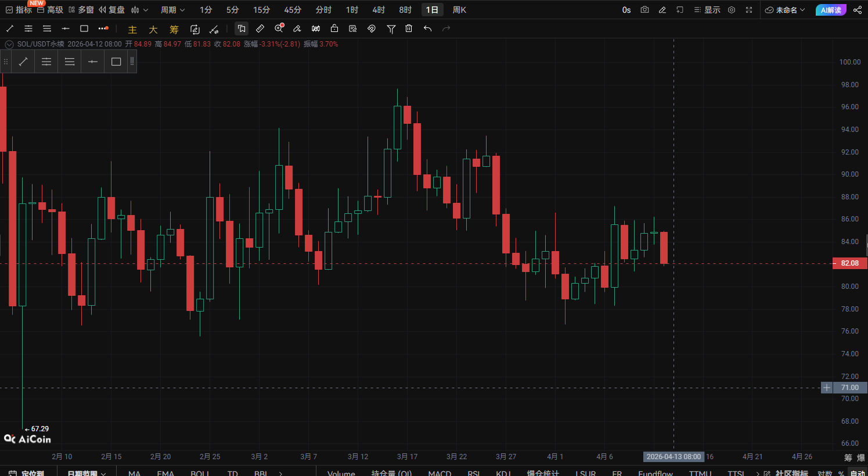Screen dimensions: 868x476
Task: Toggle the 自动 auto scale option
Action: [x=857, y=473]
